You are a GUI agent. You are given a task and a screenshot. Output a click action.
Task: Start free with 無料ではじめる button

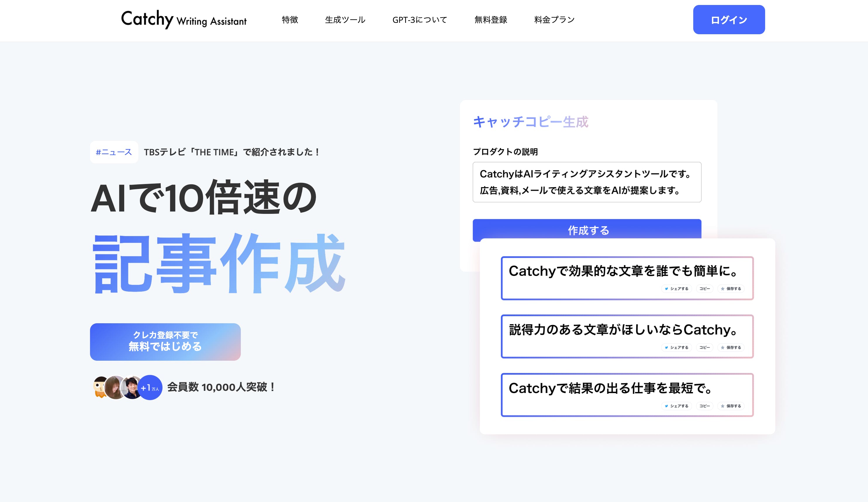coord(165,342)
